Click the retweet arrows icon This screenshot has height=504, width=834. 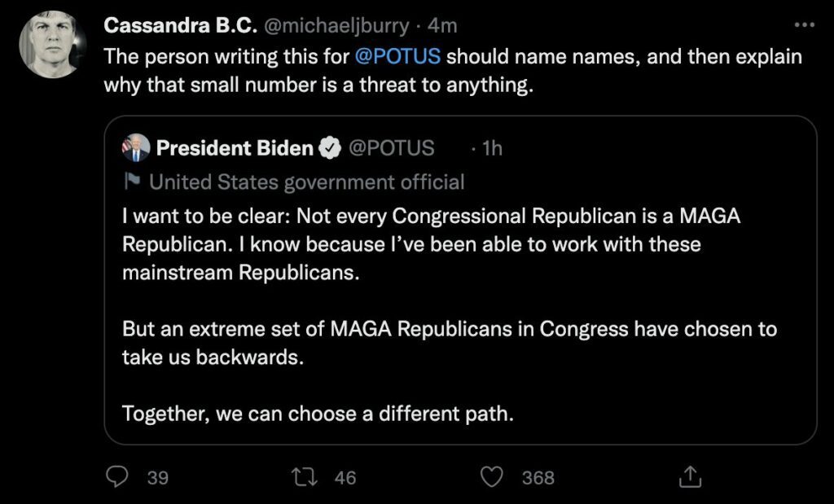(x=307, y=477)
